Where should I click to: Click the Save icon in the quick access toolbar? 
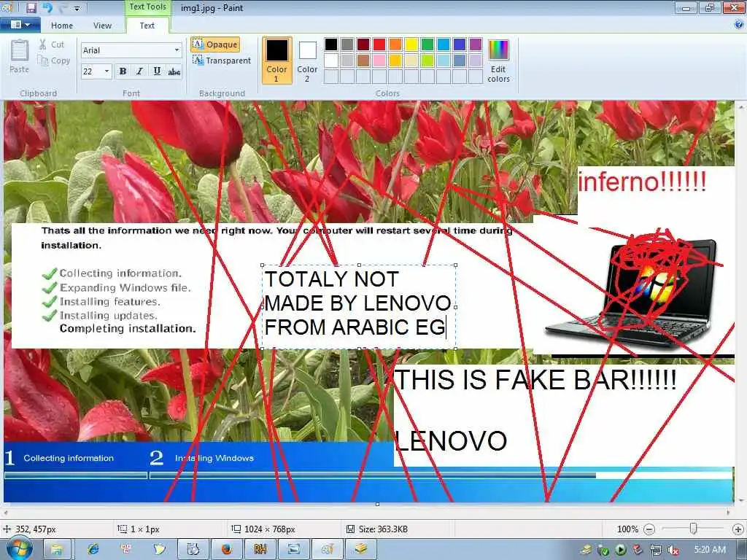point(31,7)
